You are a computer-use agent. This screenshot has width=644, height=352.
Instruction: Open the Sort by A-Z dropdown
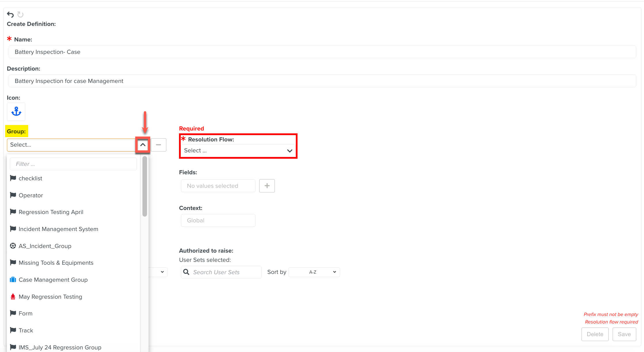pos(314,272)
